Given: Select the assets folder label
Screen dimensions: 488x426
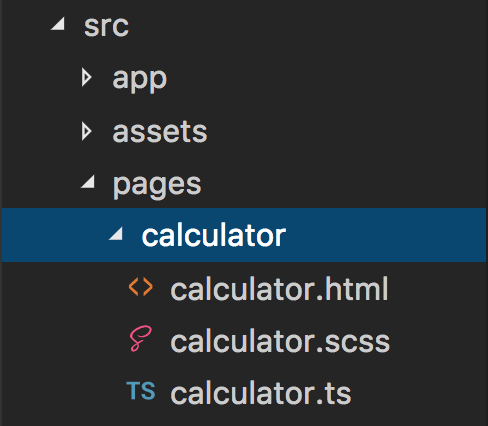Looking at the screenshot, I should pos(160,132).
